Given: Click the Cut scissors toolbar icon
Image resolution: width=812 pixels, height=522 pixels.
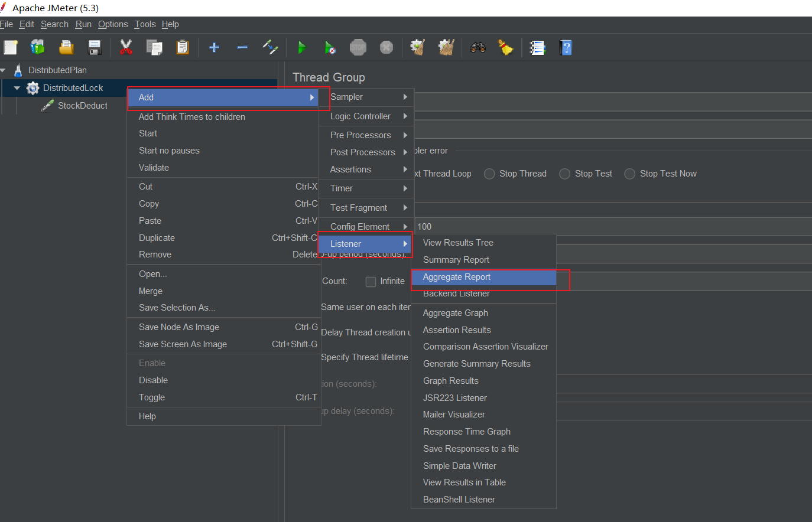Looking at the screenshot, I should (x=125, y=47).
